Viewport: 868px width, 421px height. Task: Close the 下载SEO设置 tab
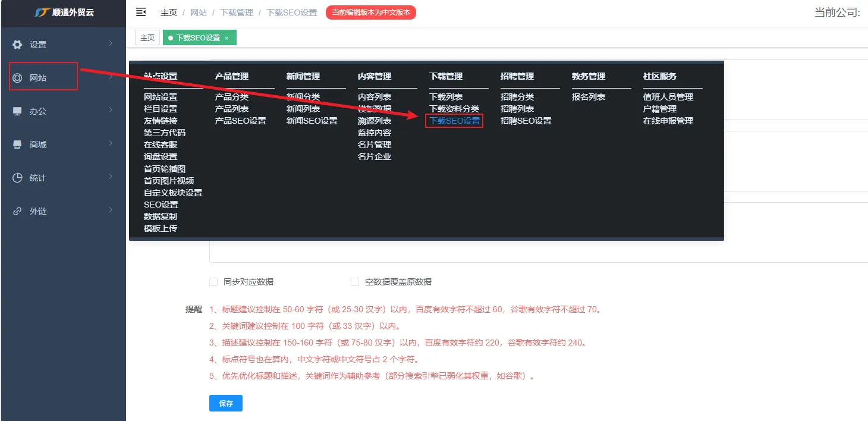click(227, 38)
